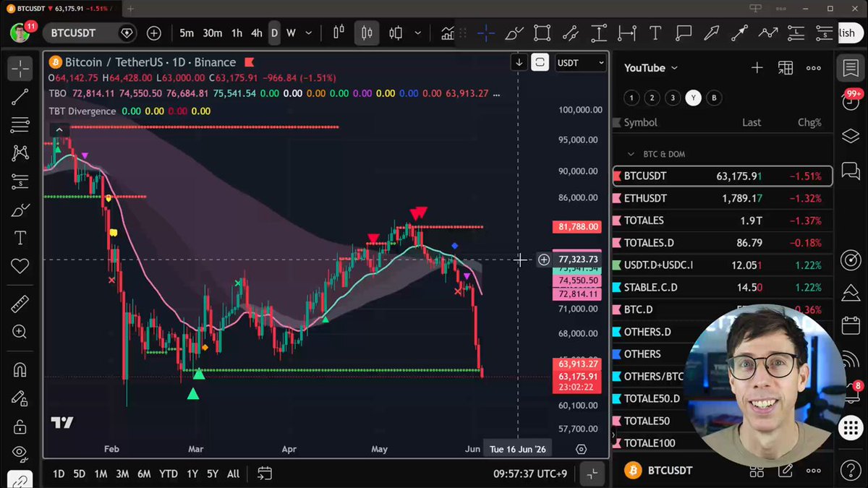Select the D daily timeframe
Screen dimensions: 868x488
274,33
